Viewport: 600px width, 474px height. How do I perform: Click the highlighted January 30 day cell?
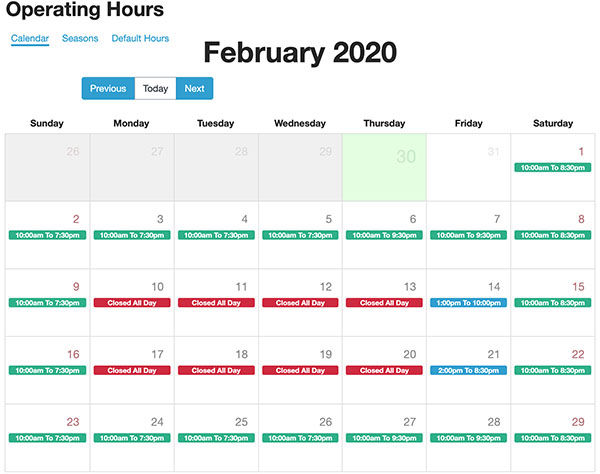click(384, 167)
